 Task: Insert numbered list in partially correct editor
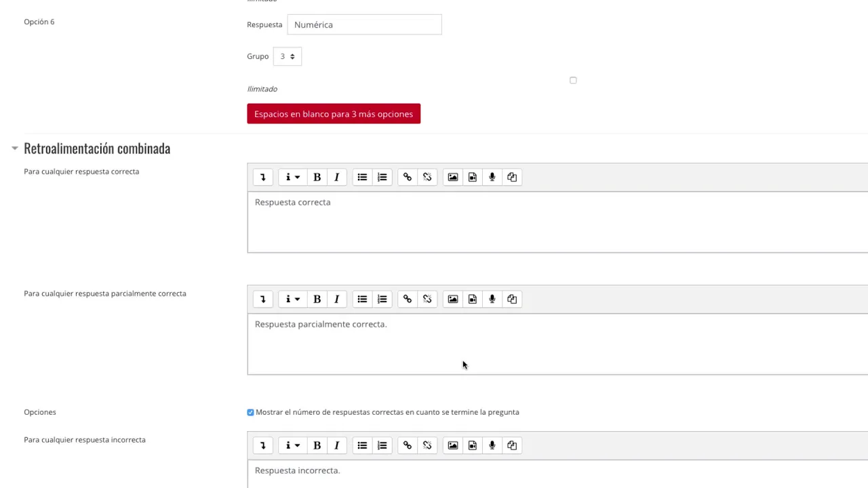tap(382, 299)
